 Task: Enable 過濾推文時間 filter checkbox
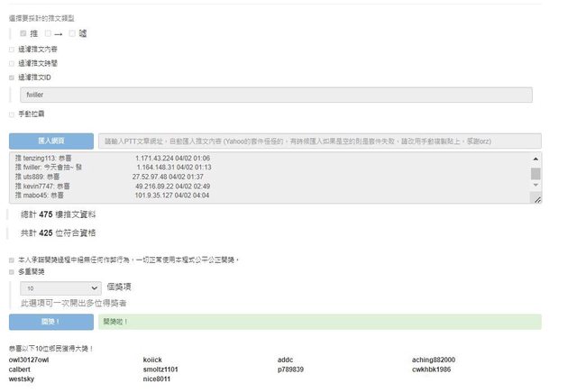tap(11, 63)
